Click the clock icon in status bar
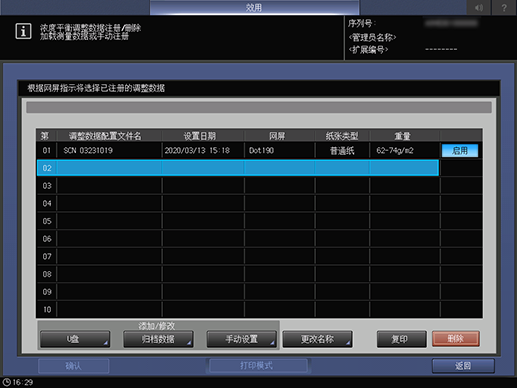This screenshot has width=517, height=388. [6, 382]
